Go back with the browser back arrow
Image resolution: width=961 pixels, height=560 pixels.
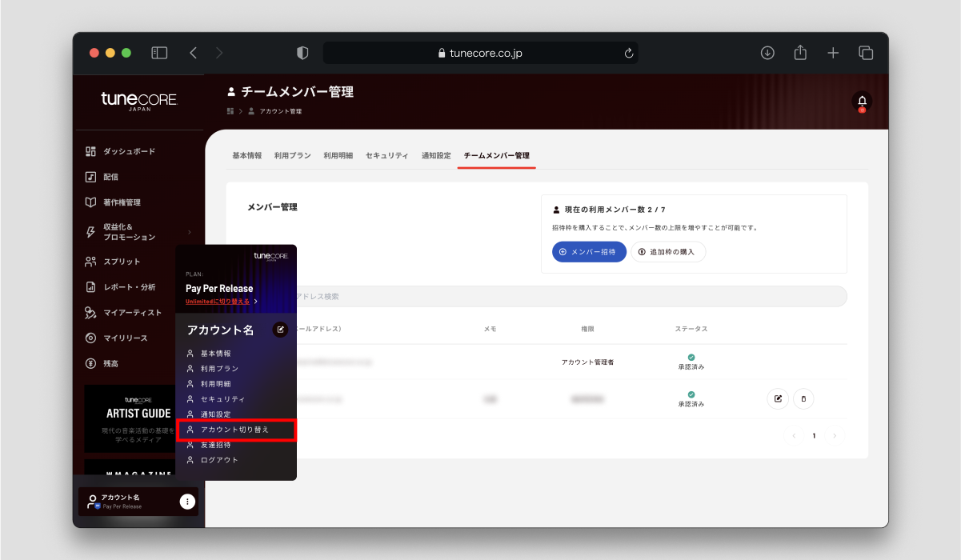point(193,53)
